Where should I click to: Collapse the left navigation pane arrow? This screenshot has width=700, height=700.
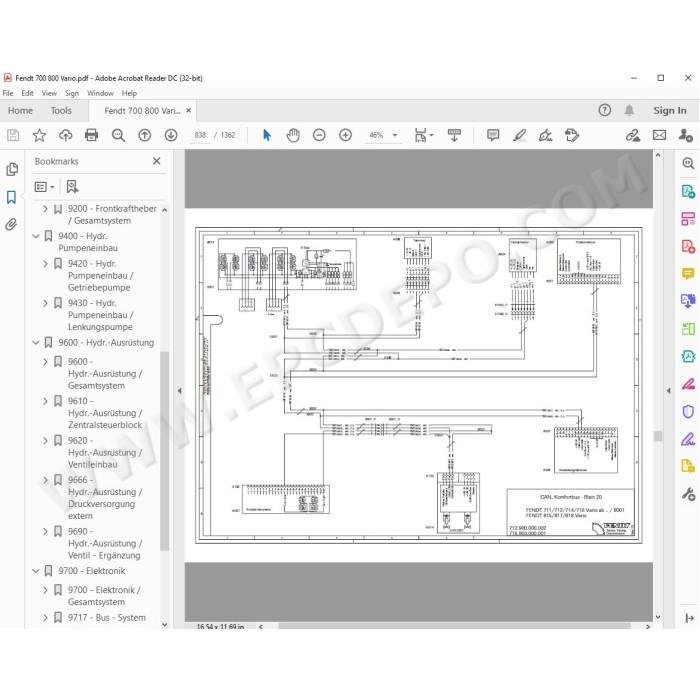click(x=179, y=391)
